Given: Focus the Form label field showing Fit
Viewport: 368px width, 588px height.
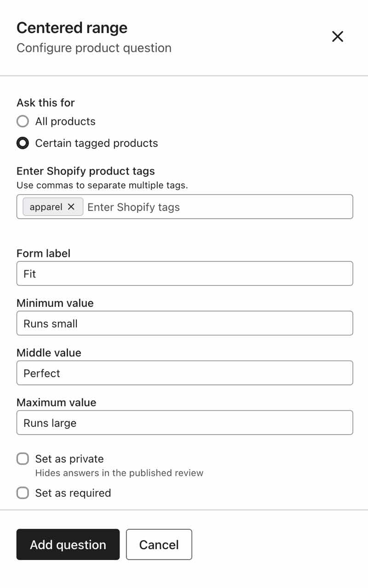Looking at the screenshot, I should tap(184, 273).
